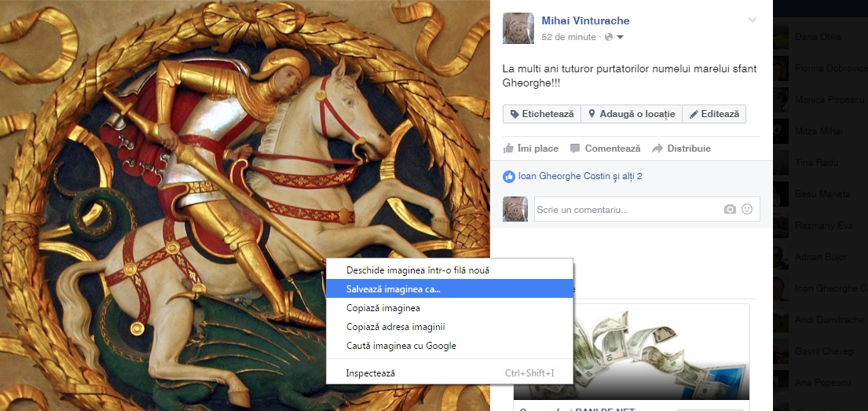Viewport: 868px width, 411px height.
Task: Click Adaugă o locație button
Action: (x=632, y=114)
